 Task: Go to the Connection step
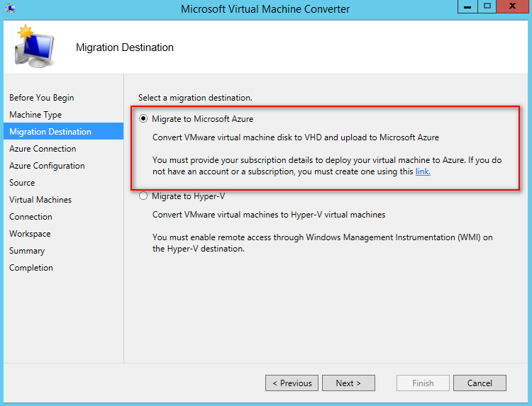pos(31,217)
